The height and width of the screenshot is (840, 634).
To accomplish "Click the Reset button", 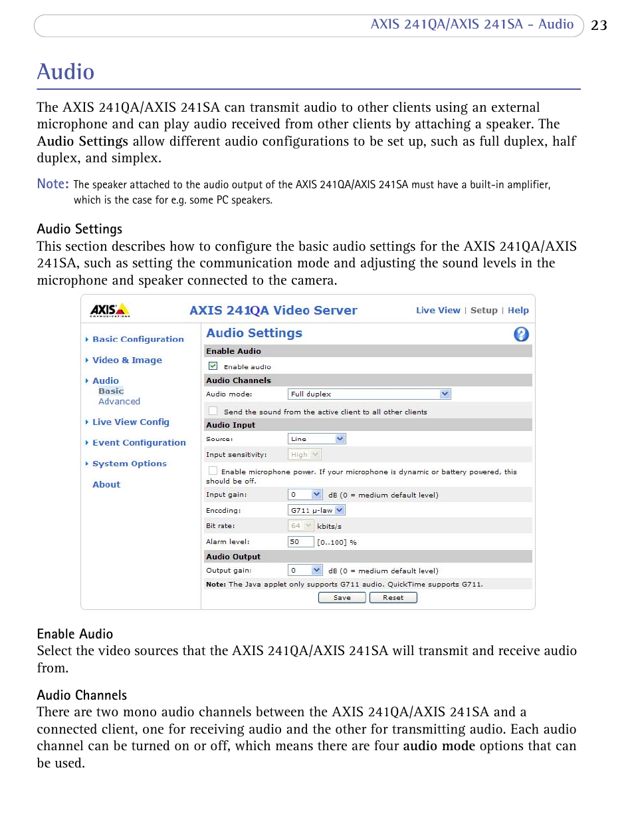I will click(393, 597).
